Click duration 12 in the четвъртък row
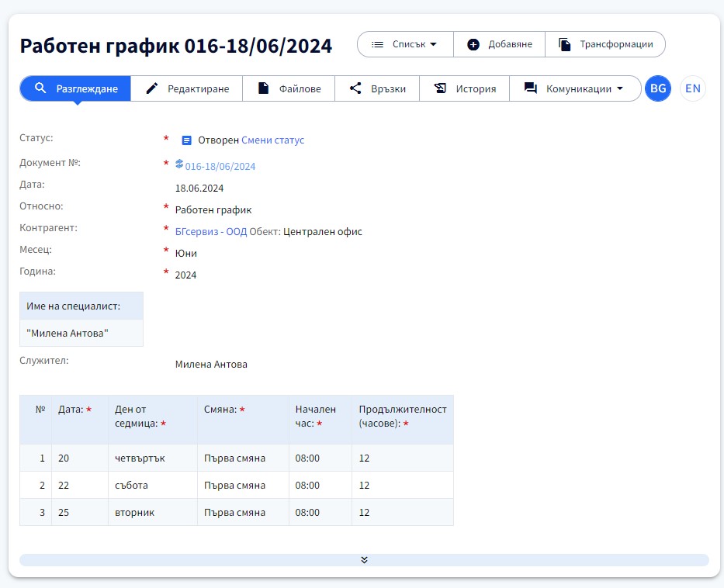Image resolution: width=724 pixels, height=588 pixels. 403,458
